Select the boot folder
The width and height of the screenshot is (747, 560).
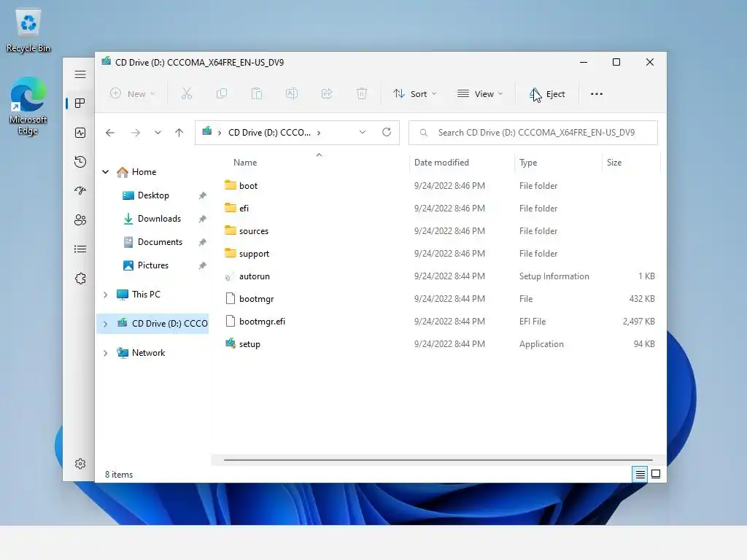click(x=248, y=186)
